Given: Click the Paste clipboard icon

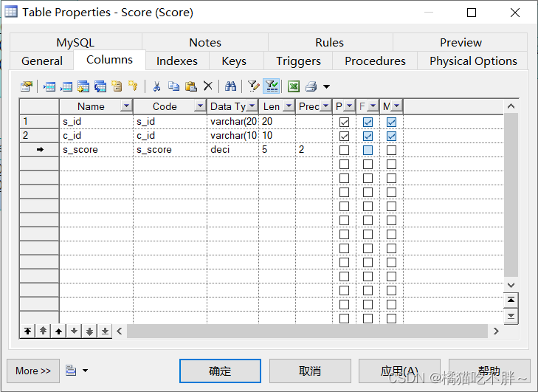Looking at the screenshot, I should (x=190, y=86).
